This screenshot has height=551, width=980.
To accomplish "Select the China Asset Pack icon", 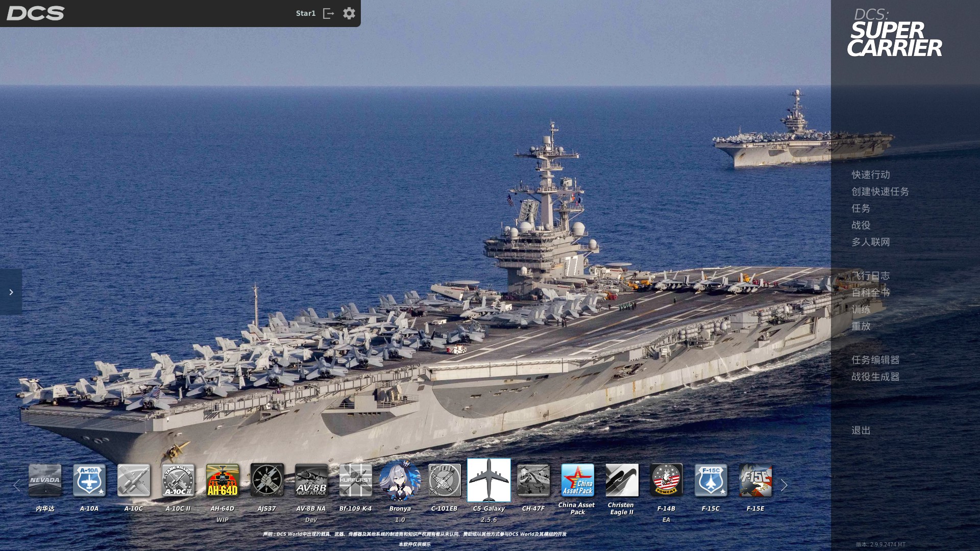I will click(x=577, y=480).
